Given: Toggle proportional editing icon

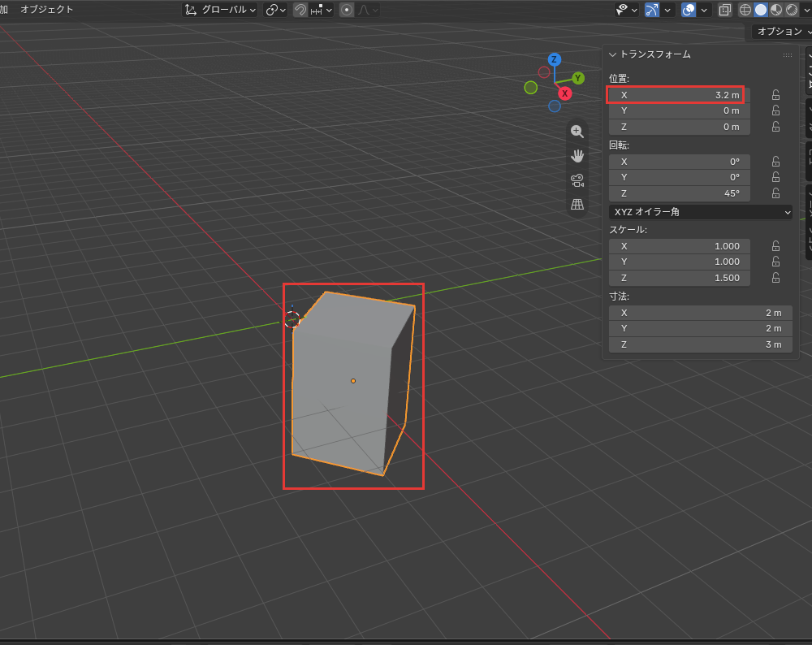Looking at the screenshot, I should (x=347, y=10).
